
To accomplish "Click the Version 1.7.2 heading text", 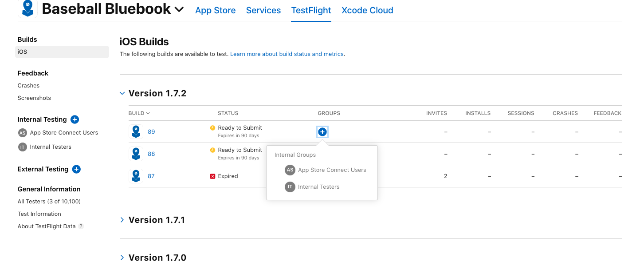I will click(157, 93).
